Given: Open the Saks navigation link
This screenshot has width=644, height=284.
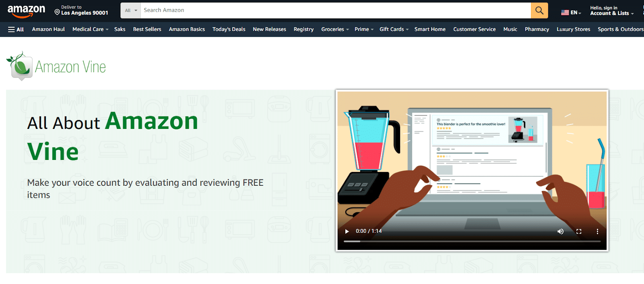Looking at the screenshot, I should [120, 29].
